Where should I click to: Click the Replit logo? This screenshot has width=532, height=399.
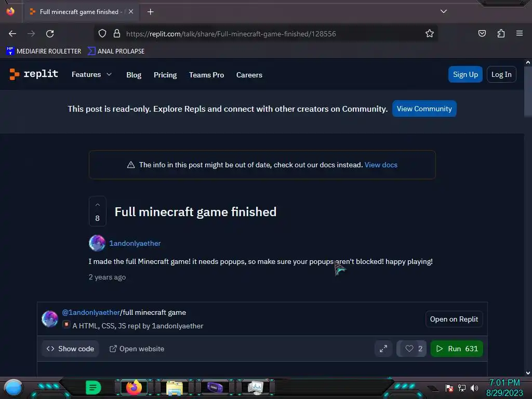[34, 74]
